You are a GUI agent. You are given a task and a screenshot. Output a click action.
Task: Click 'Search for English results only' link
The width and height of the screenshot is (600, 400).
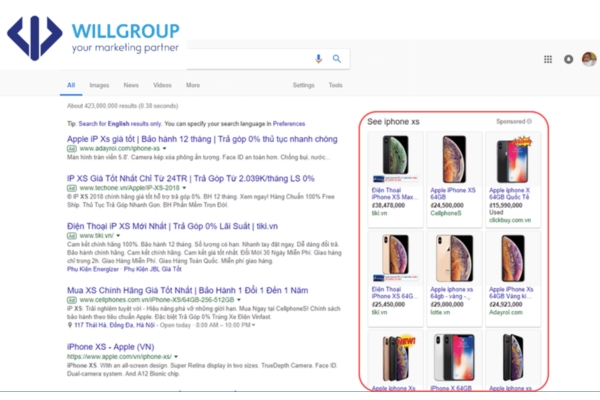click(120, 124)
